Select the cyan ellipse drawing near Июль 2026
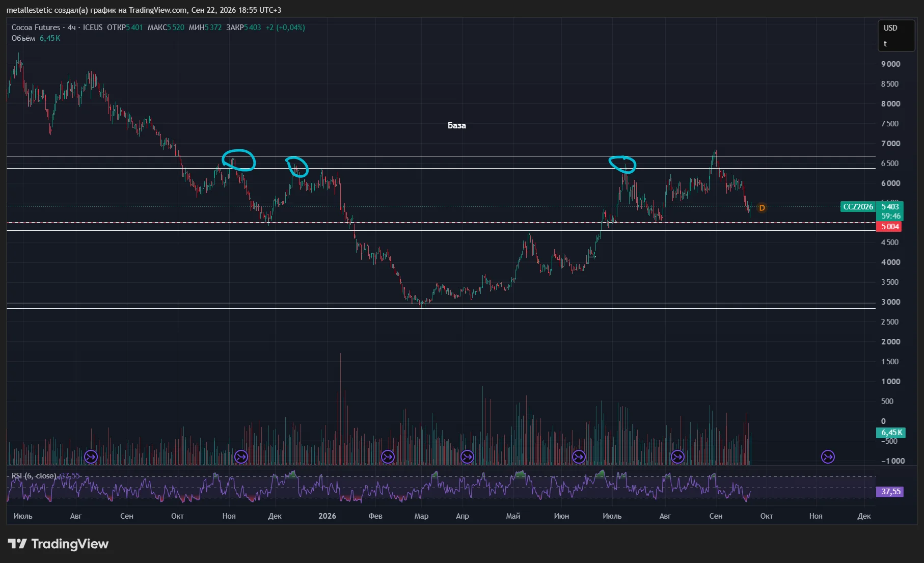 (x=622, y=164)
